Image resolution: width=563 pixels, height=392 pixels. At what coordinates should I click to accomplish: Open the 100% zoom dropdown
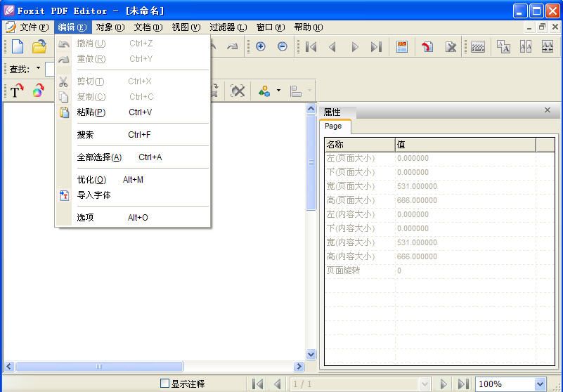540,384
